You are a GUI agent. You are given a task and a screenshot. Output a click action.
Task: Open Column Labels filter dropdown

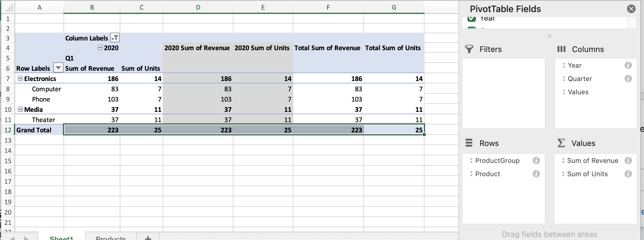pyautogui.click(x=115, y=38)
